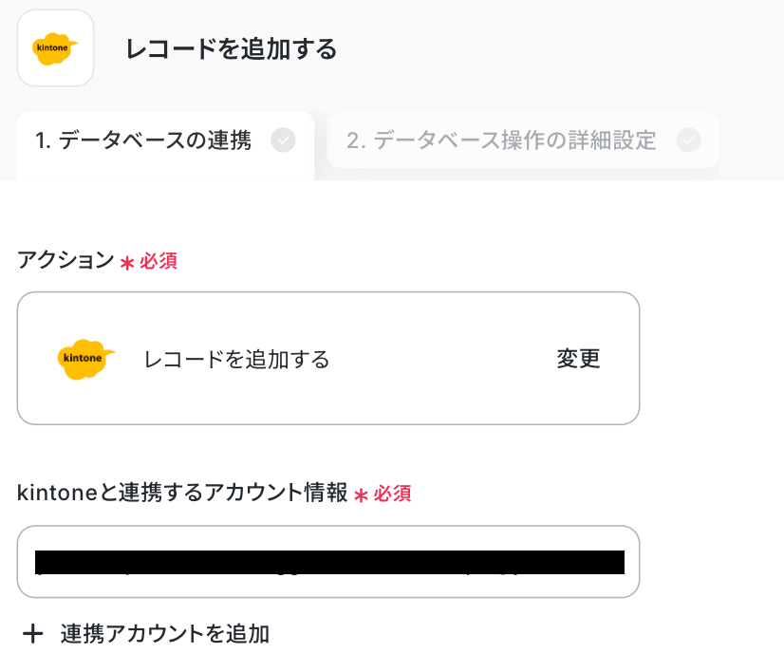Switch to 1. データベースの連携 tab
The width and height of the screenshot is (784, 672).
click(x=143, y=141)
